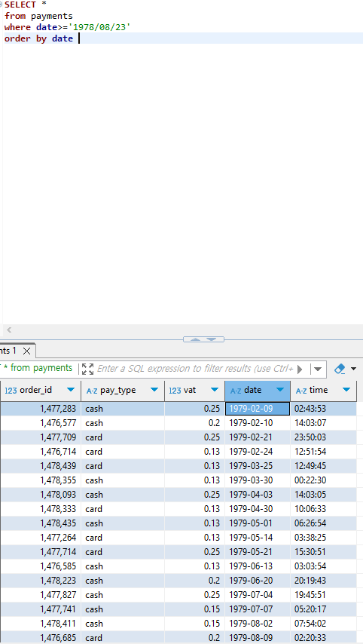The width and height of the screenshot is (363, 644).
Task: Open the date column filter arrow
Action: [280, 390]
